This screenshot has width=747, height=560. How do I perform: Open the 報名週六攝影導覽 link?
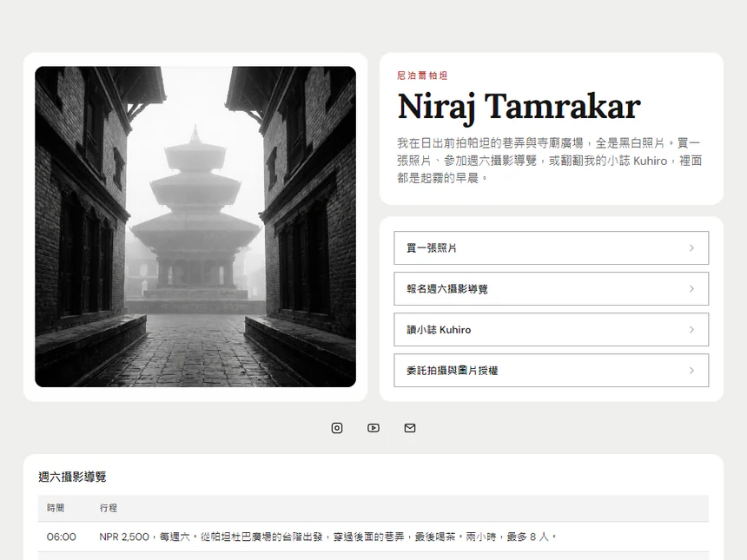(552, 288)
